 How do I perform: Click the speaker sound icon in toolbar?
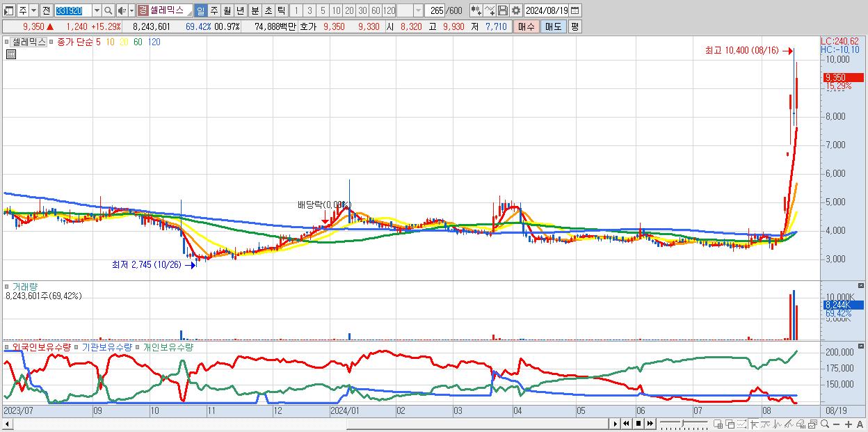point(122,10)
